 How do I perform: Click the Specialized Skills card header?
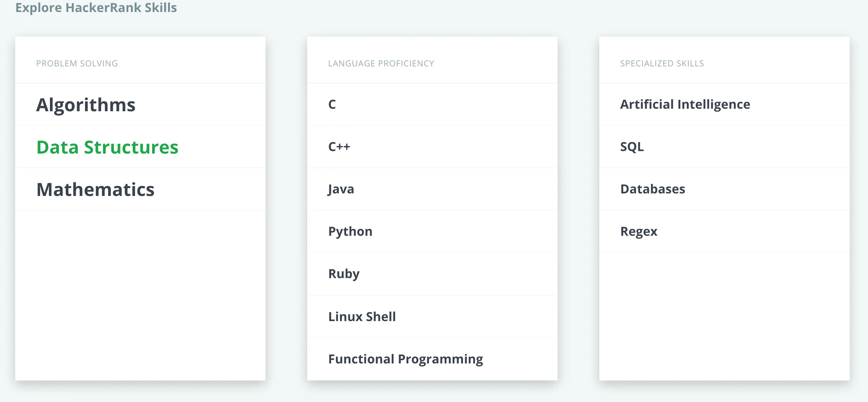point(662,63)
